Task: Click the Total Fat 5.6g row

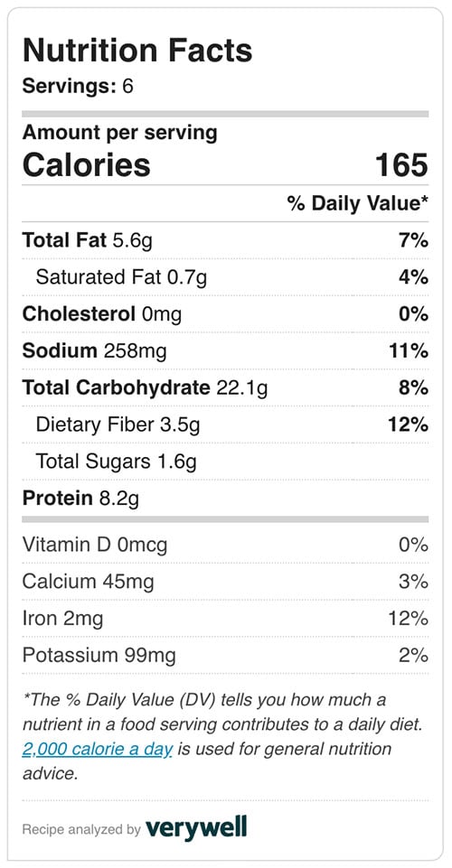Action: [x=225, y=240]
